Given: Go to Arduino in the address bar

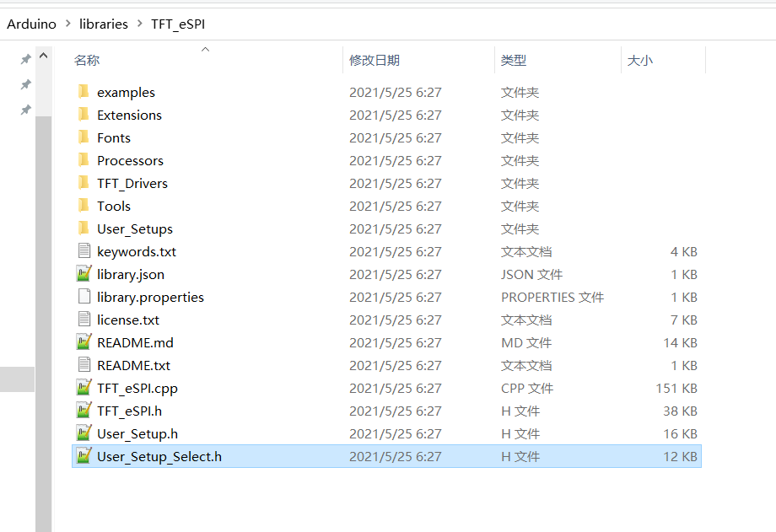Looking at the screenshot, I should (x=32, y=24).
